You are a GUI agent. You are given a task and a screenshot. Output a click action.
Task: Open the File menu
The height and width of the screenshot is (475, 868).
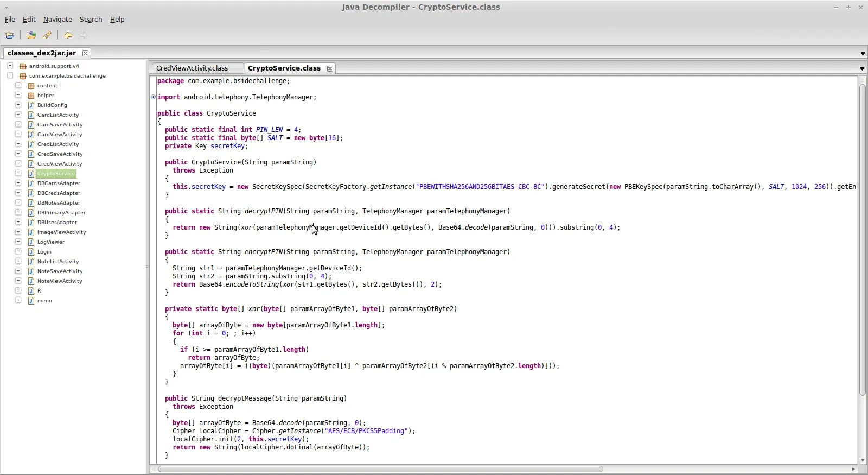(10, 20)
